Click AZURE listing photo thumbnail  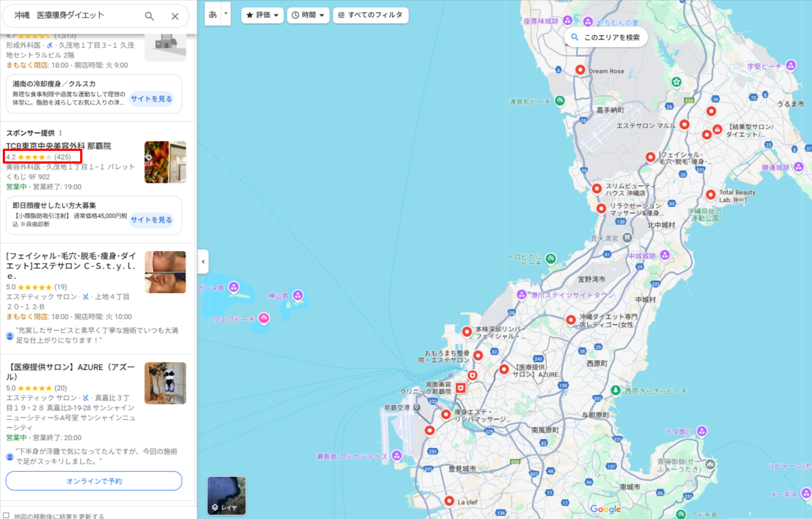coord(165,383)
